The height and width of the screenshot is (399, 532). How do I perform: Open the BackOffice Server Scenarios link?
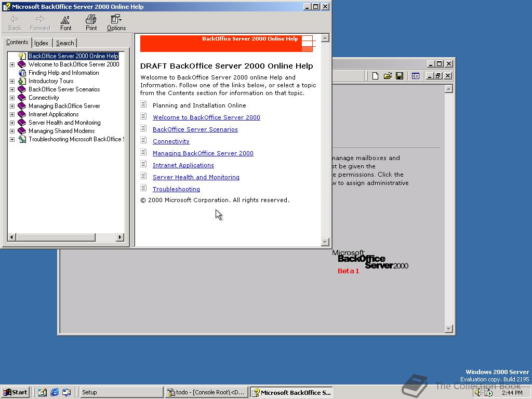pos(195,129)
